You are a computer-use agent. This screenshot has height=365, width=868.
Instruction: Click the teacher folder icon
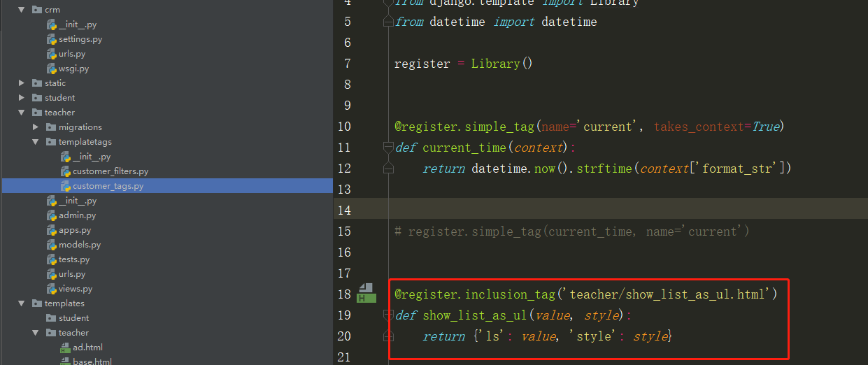click(37, 113)
